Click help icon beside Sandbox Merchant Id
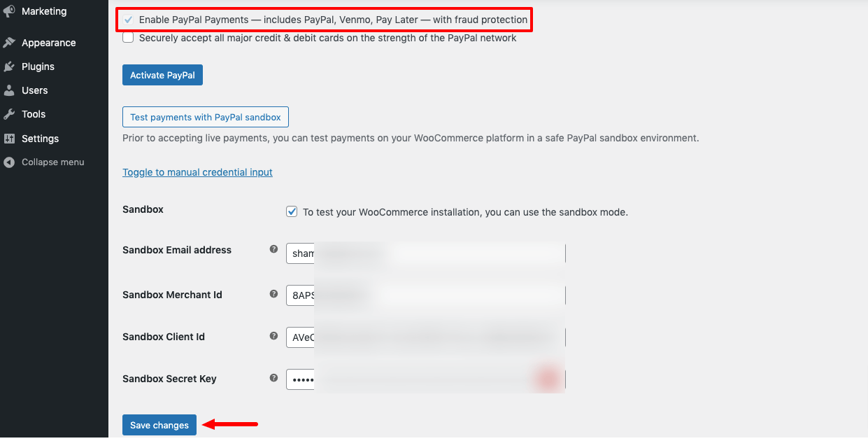 (273, 294)
